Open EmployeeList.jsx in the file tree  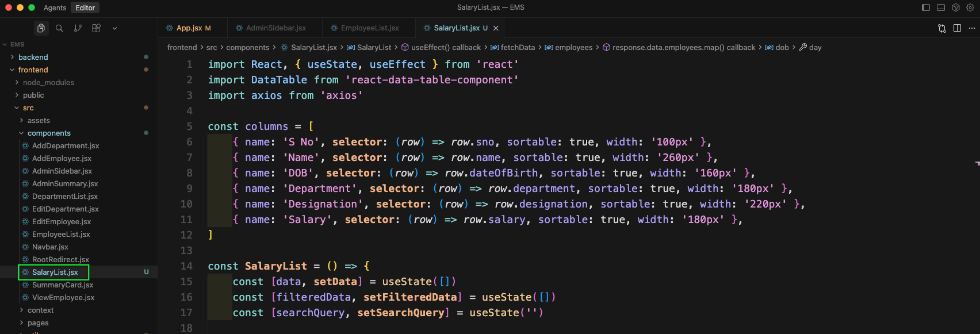click(61, 234)
